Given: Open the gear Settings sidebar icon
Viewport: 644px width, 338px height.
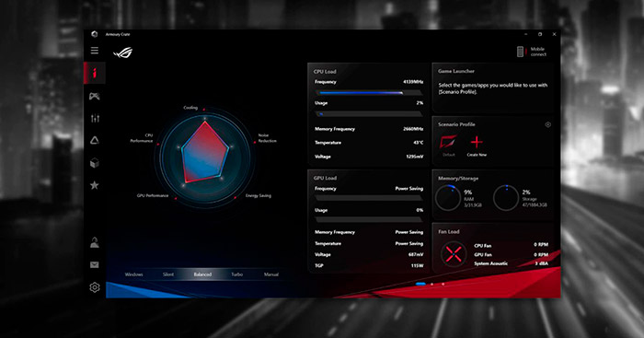Looking at the screenshot, I should (95, 287).
